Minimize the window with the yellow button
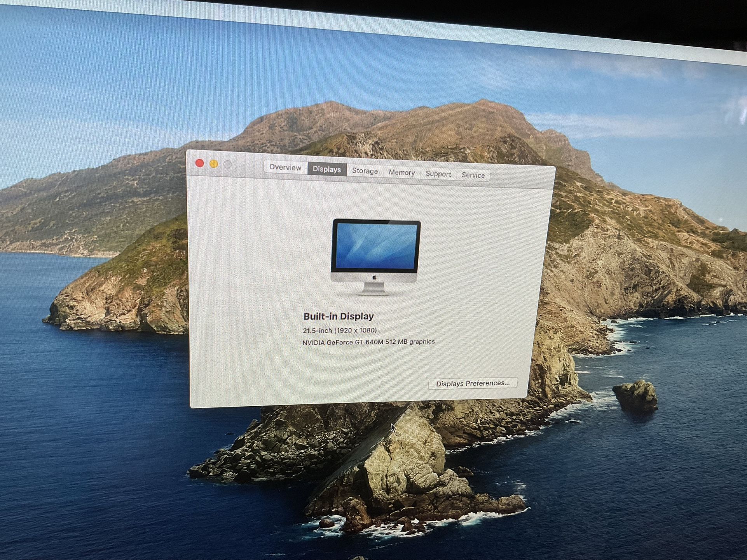 (213, 164)
